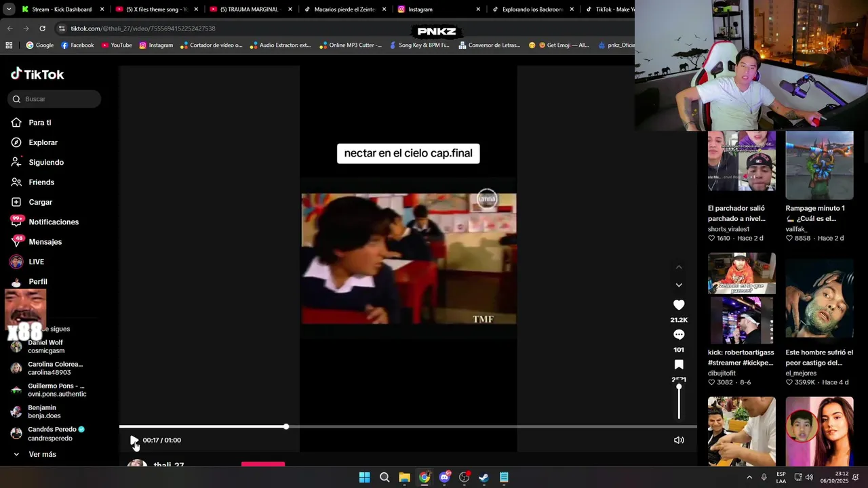Open the Online MP3 Cutter bookmark

[351, 45]
